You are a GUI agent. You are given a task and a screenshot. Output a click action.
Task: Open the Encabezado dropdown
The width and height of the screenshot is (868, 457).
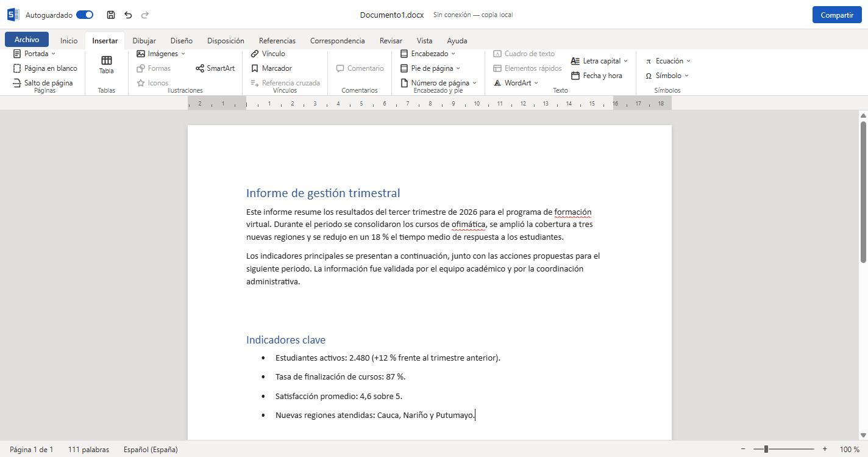pyautogui.click(x=428, y=54)
